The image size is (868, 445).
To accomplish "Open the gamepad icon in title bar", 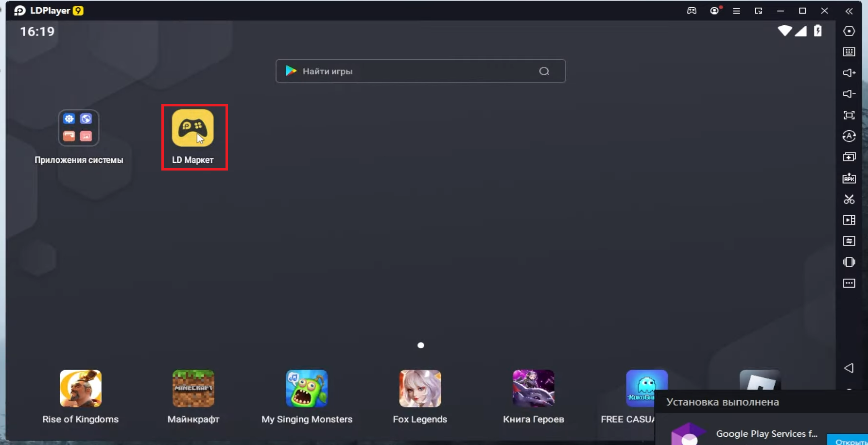I will pos(692,11).
